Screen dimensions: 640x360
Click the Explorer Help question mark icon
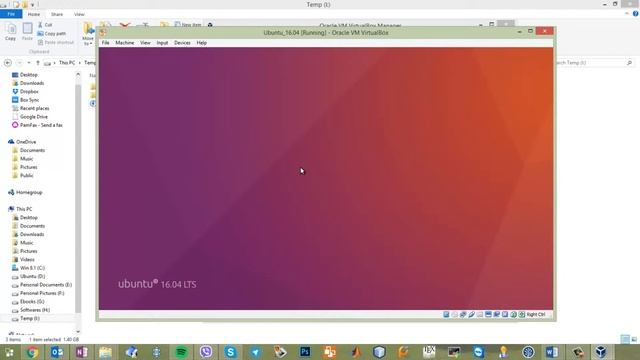tap(636, 14)
